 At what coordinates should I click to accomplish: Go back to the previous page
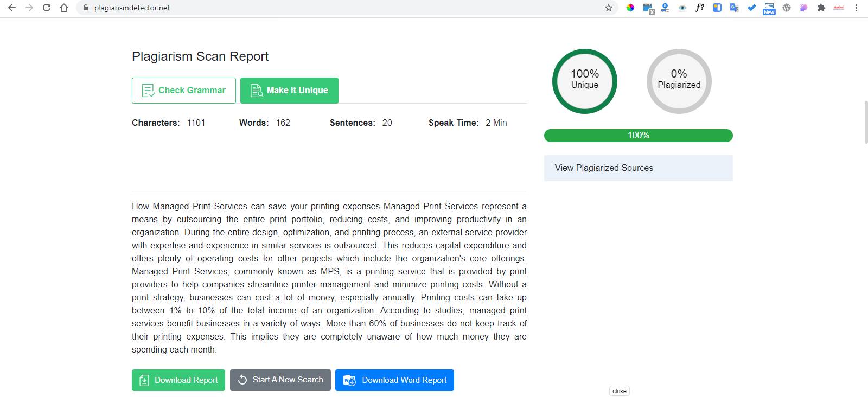(x=12, y=8)
